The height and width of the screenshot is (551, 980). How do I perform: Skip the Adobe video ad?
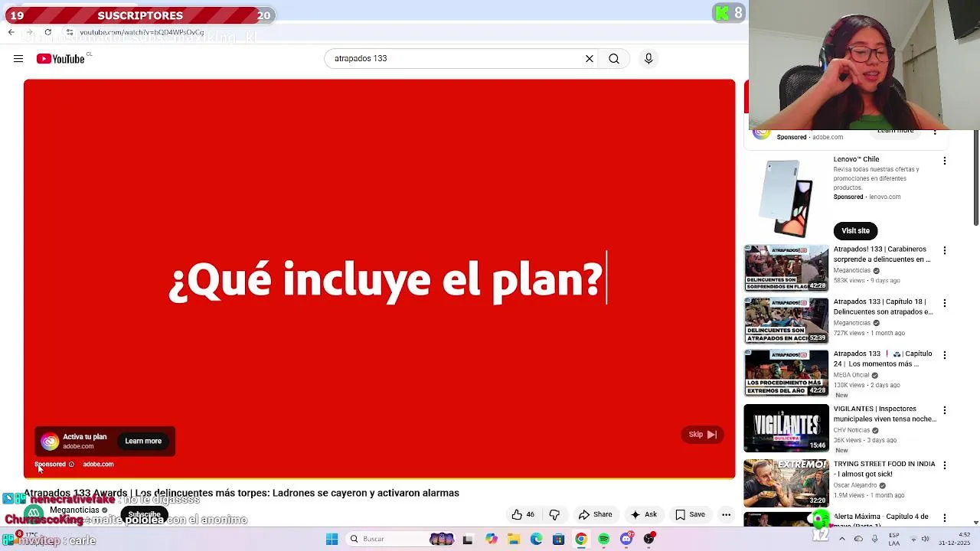pyautogui.click(x=701, y=435)
